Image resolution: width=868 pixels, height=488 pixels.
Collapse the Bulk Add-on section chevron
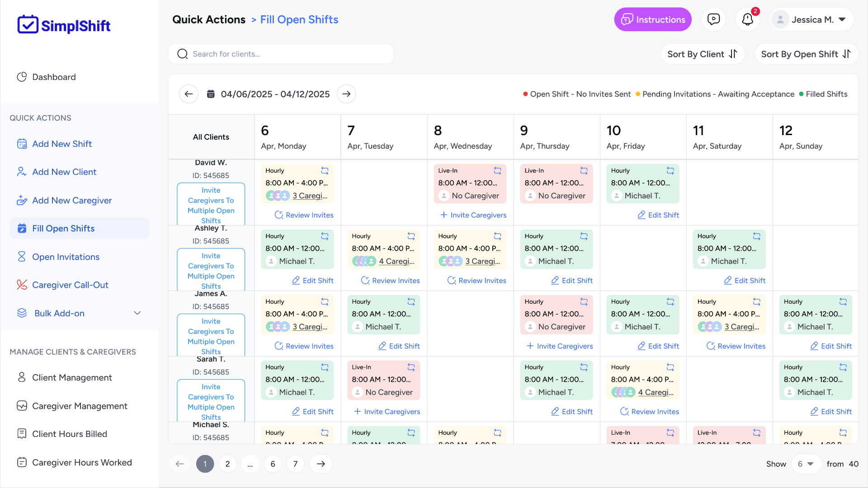coord(137,313)
